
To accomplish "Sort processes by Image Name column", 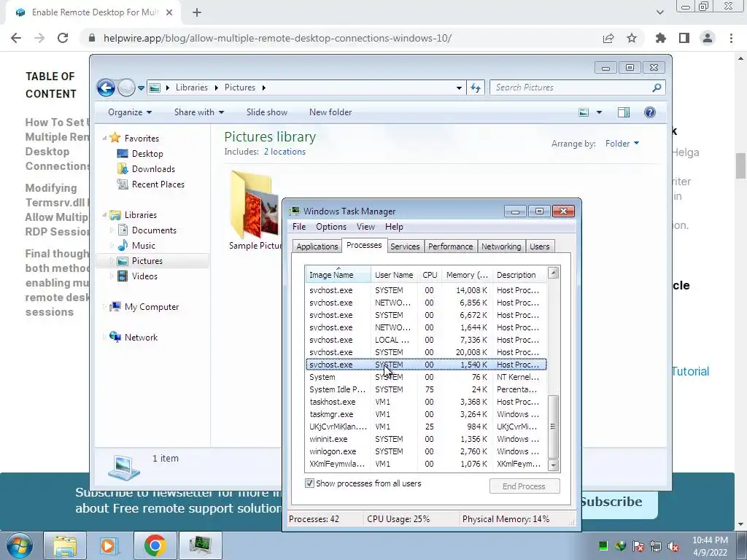I will tap(338, 275).
